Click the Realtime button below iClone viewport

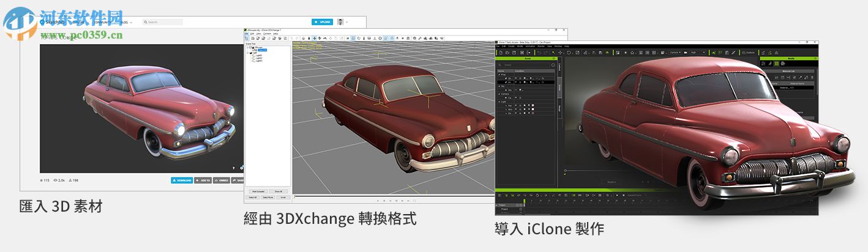[612, 182]
